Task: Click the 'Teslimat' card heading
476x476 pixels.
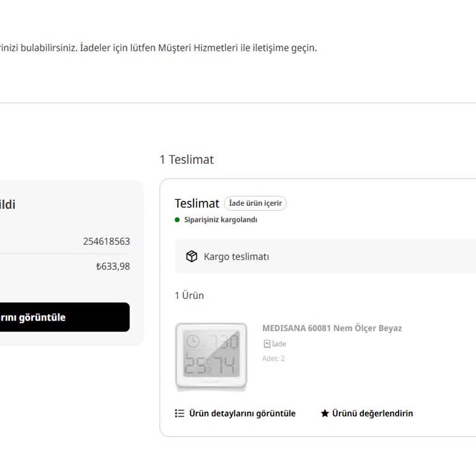Action: [196, 203]
